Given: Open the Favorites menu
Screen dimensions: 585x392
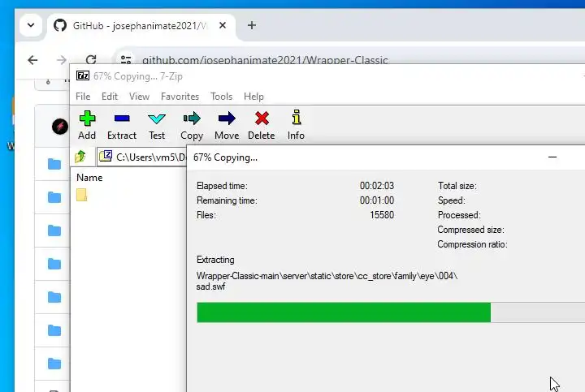Looking at the screenshot, I should click(x=180, y=97).
